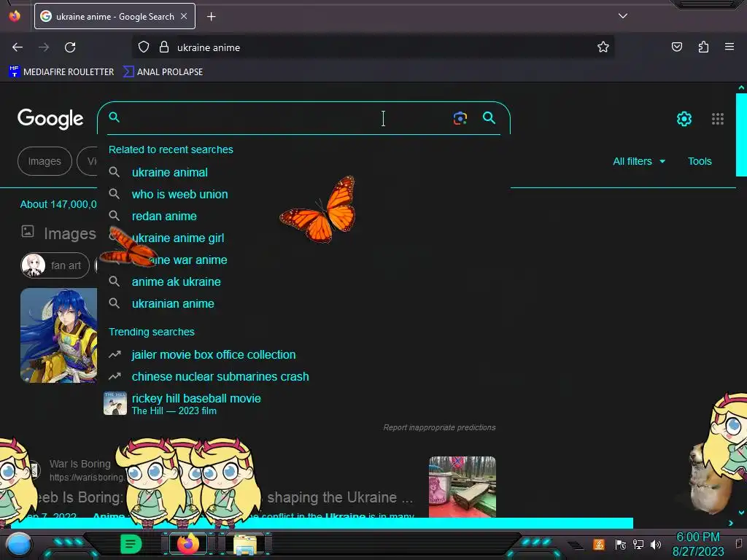Click the 'War Is Boring' site name
Image resolution: width=747 pixels, height=560 pixels.
click(x=80, y=464)
